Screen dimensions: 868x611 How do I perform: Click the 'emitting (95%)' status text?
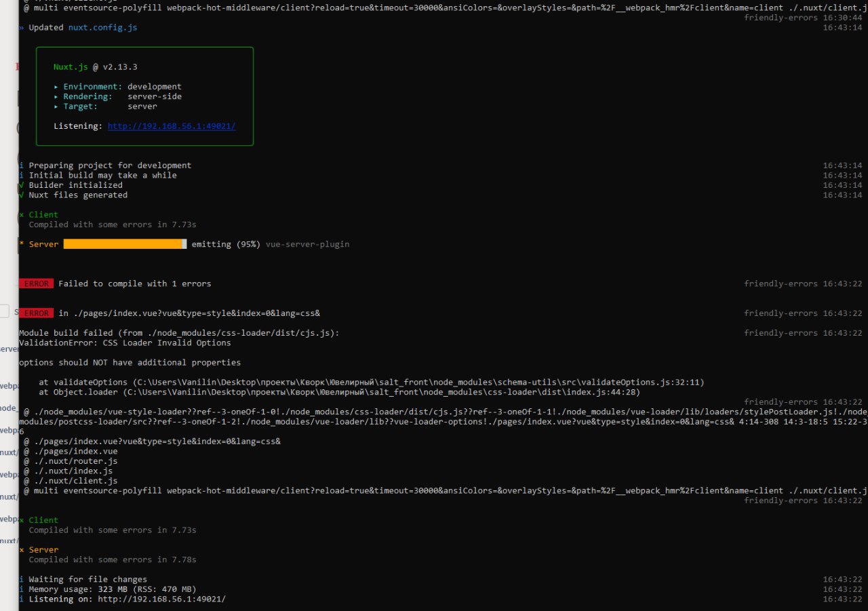226,244
